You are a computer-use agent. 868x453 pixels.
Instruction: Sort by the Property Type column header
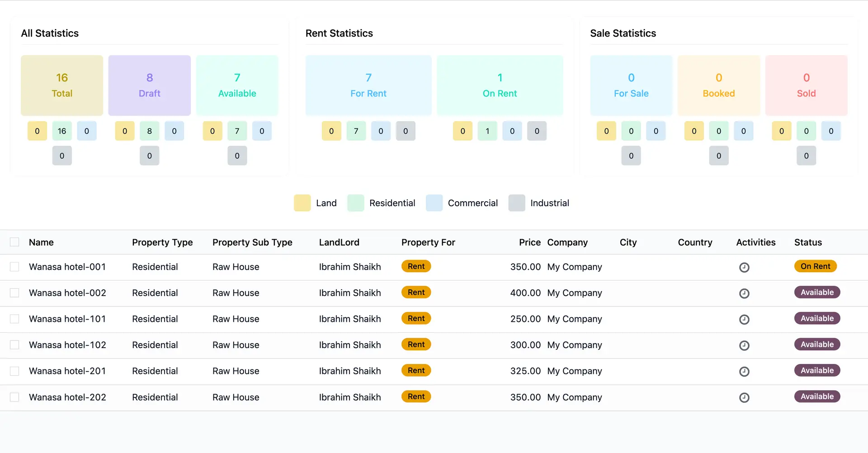click(x=162, y=242)
